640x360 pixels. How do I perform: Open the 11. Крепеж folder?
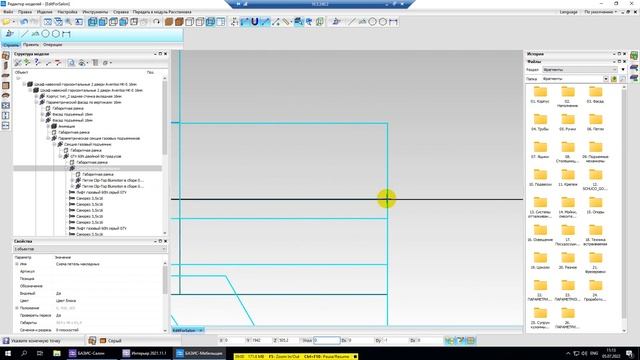pos(567,178)
